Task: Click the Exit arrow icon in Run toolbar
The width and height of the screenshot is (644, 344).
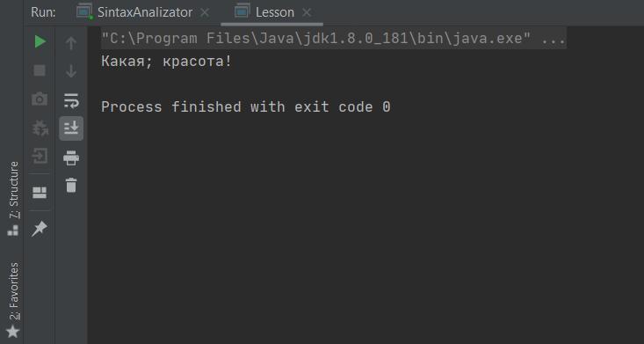Action: point(40,157)
